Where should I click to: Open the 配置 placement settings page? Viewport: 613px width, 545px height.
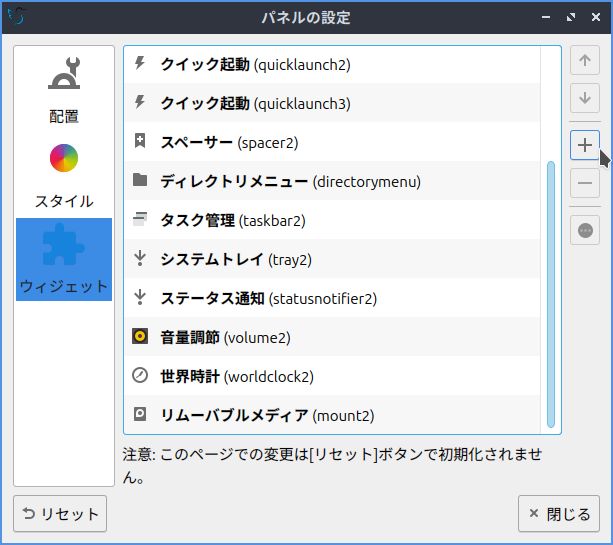coord(64,91)
